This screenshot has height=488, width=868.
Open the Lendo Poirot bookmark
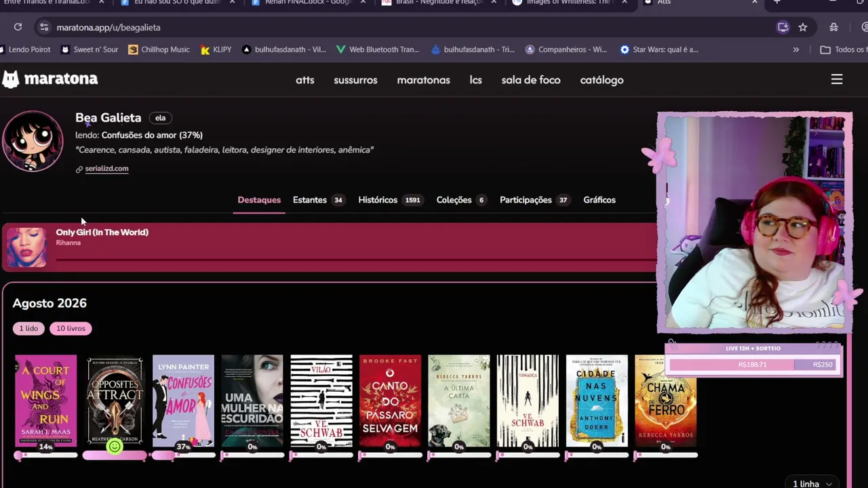point(25,49)
